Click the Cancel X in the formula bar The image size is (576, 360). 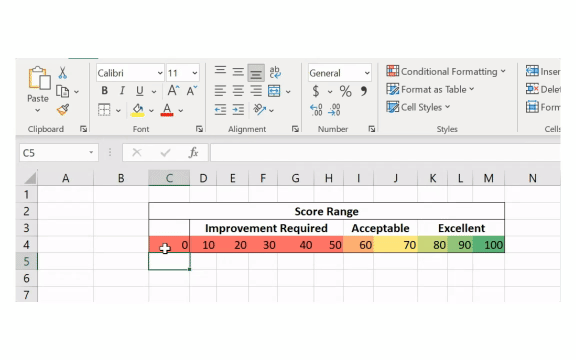(x=137, y=152)
